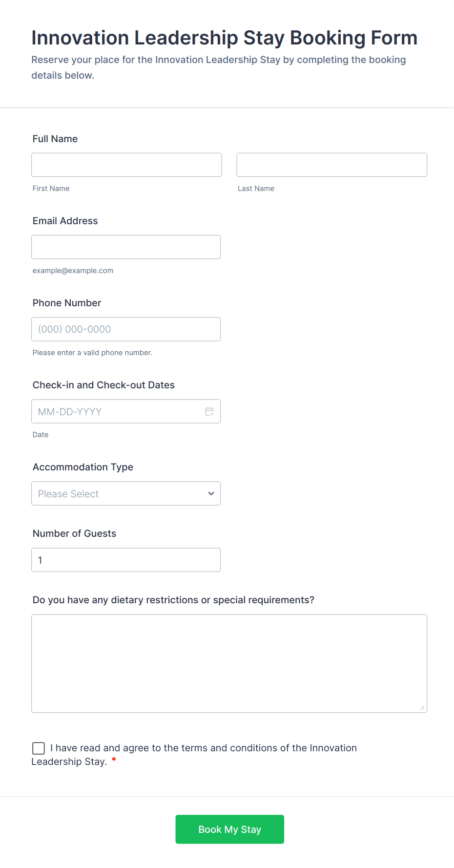The image size is (454, 868).
Task: Expand the Accommodation Type chevron arrow
Action: [211, 493]
